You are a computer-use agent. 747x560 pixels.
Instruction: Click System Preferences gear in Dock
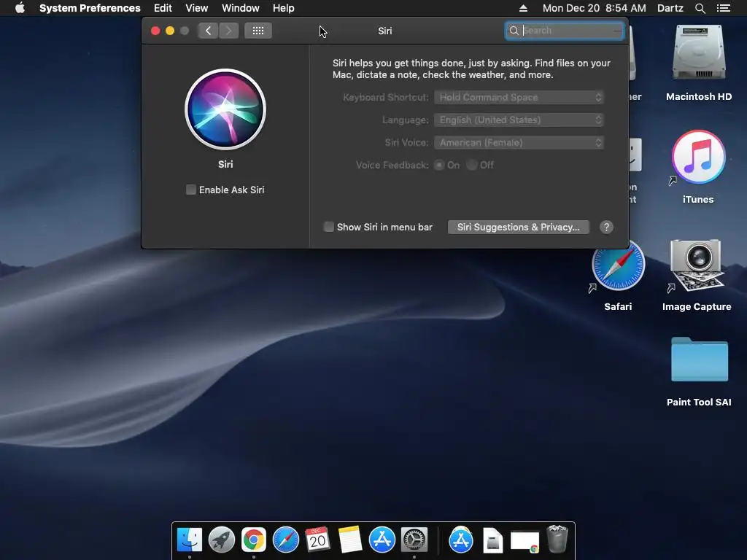pyautogui.click(x=414, y=540)
